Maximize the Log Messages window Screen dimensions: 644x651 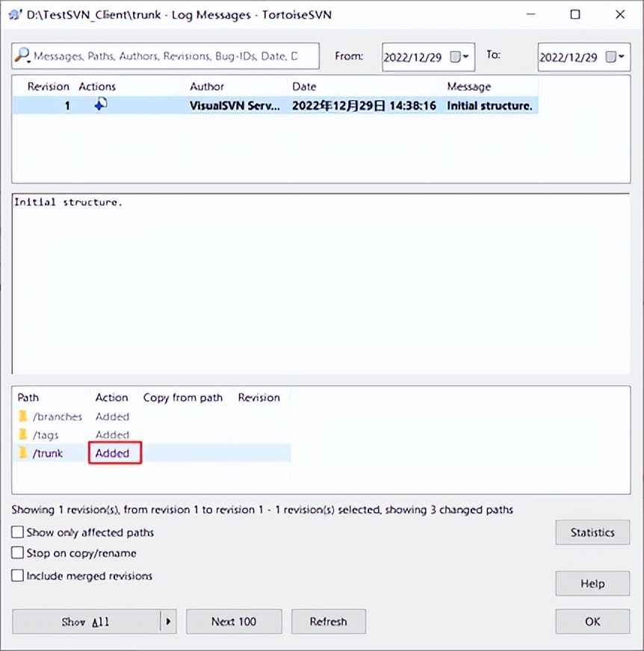tap(575, 14)
